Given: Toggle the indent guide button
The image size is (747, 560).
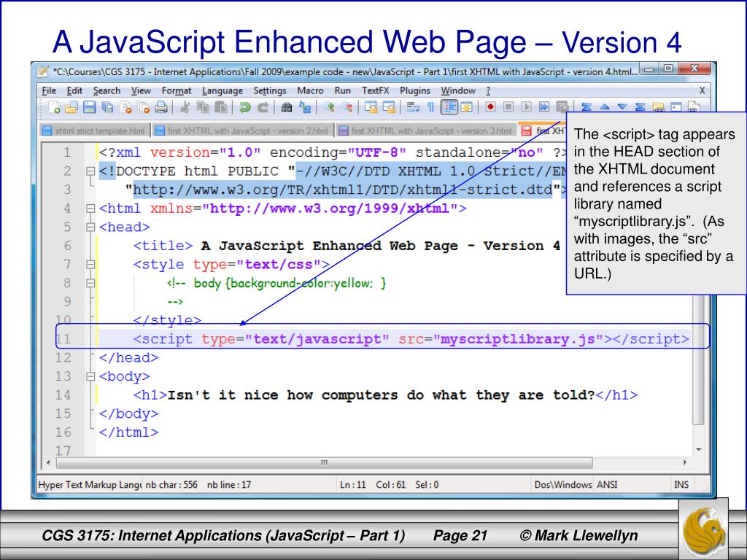Looking at the screenshot, I should coord(449,108).
